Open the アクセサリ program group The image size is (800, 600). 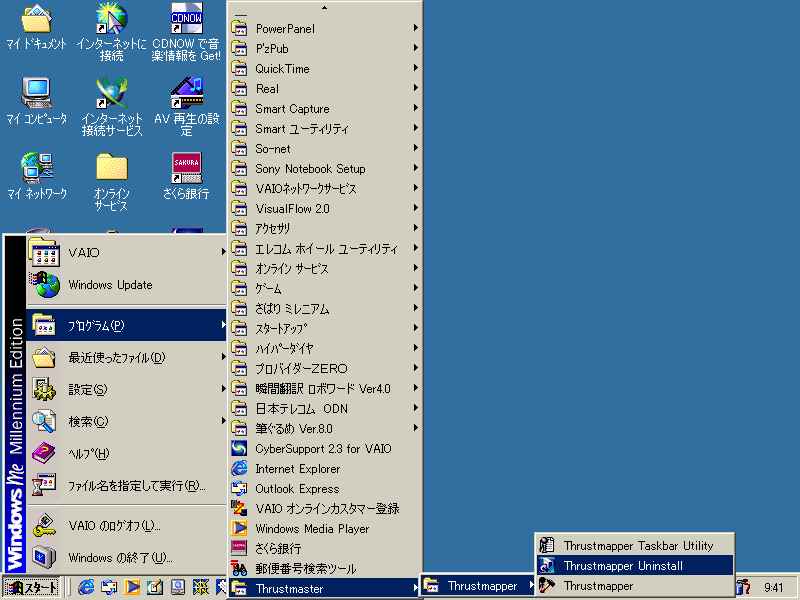[324, 228]
